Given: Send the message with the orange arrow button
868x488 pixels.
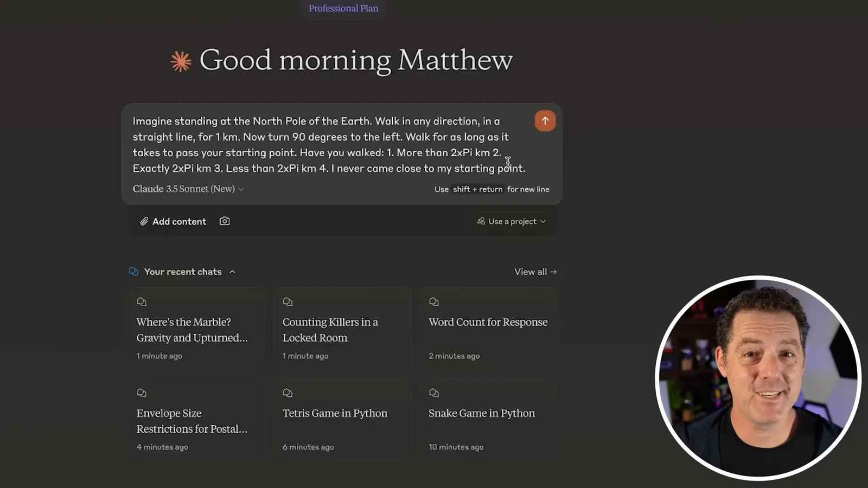Looking at the screenshot, I should 545,121.
